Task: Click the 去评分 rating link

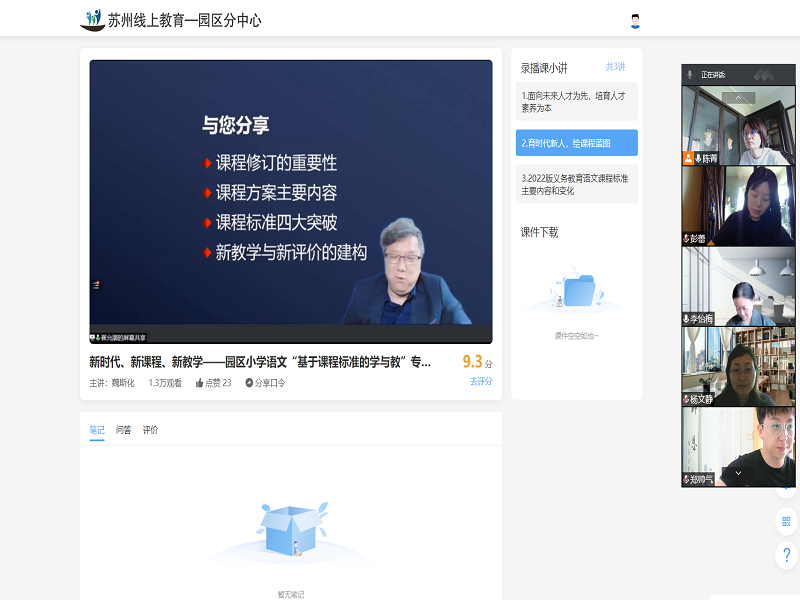Action: 481,381
